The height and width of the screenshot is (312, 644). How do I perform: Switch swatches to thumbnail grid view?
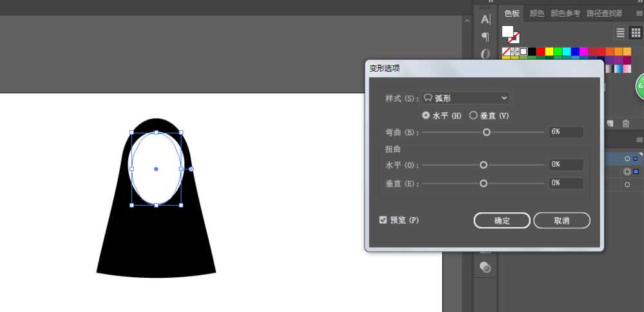[x=636, y=32]
